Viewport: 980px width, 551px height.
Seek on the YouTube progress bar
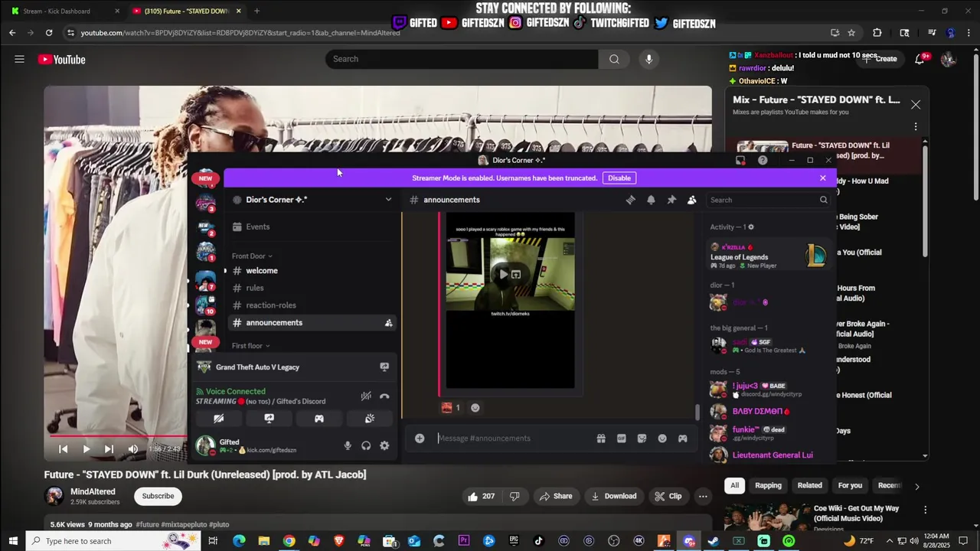pyautogui.click(x=116, y=435)
